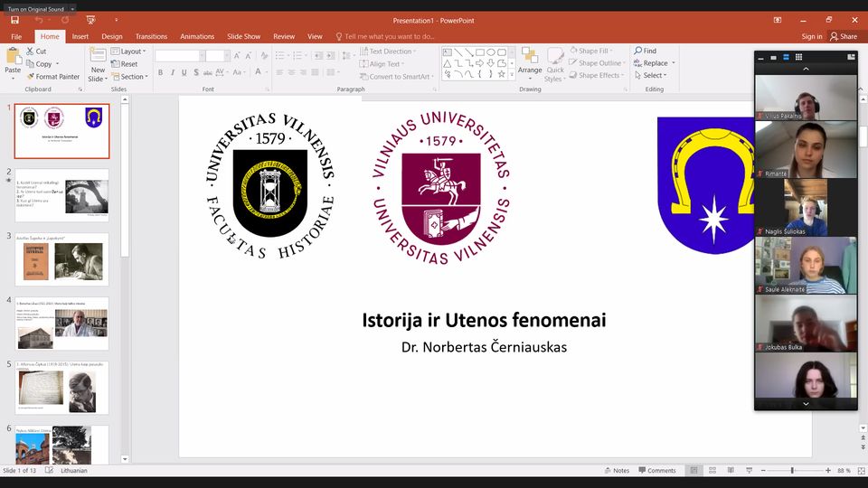Select slide 5 thumbnail
Screen dimensions: 868x488
pyautogui.click(x=62, y=388)
